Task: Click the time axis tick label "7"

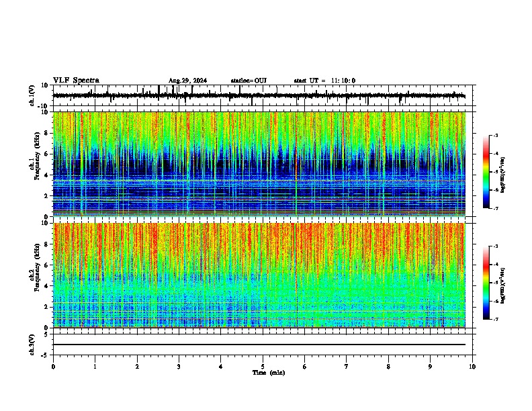Action: point(347,367)
